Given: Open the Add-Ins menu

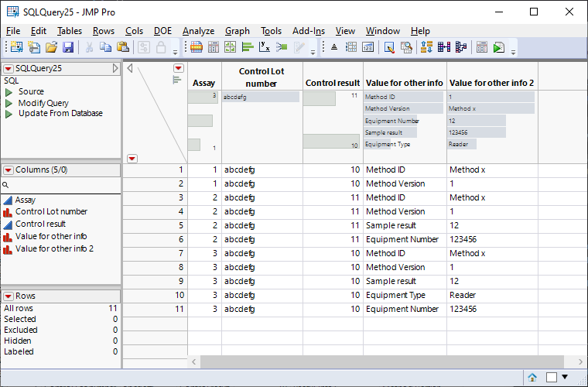Looking at the screenshot, I should click(309, 31).
